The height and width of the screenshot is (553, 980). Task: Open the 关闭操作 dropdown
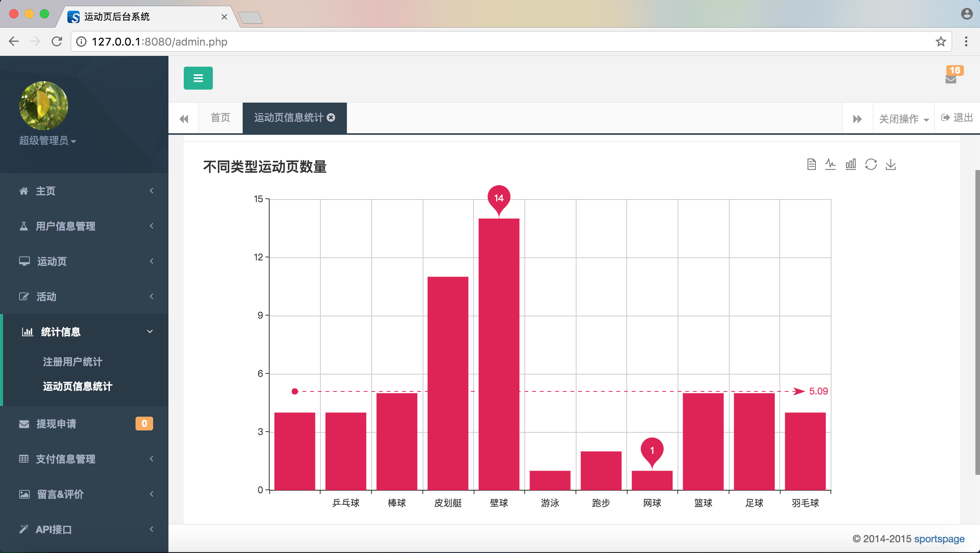tap(903, 119)
